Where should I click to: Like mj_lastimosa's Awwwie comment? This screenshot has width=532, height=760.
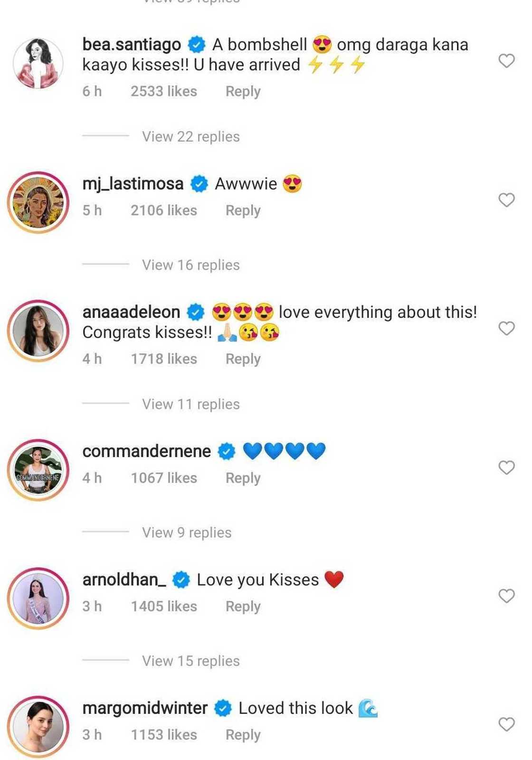(x=506, y=200)
